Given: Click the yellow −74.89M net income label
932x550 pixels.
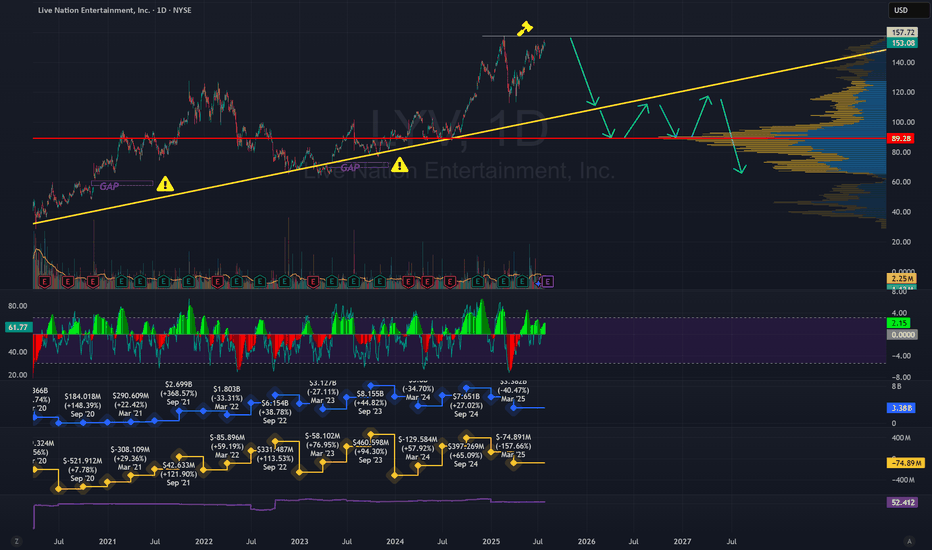Looking at the screenshot, I should (906, 463).
